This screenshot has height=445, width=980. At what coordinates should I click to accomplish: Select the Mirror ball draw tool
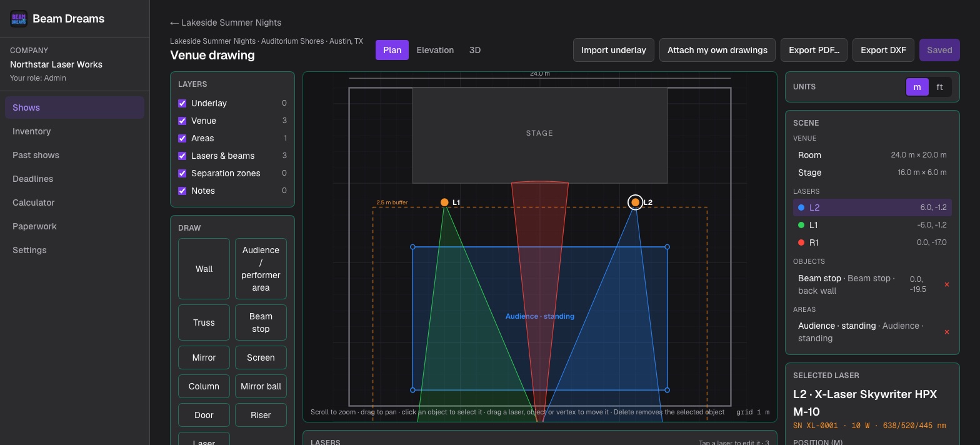tap(261, 386)
